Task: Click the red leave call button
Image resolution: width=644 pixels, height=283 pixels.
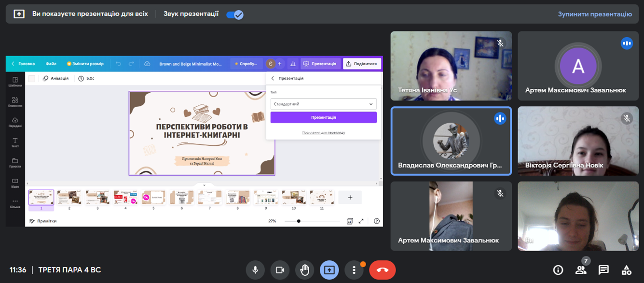Action: [x=382, y=270]
